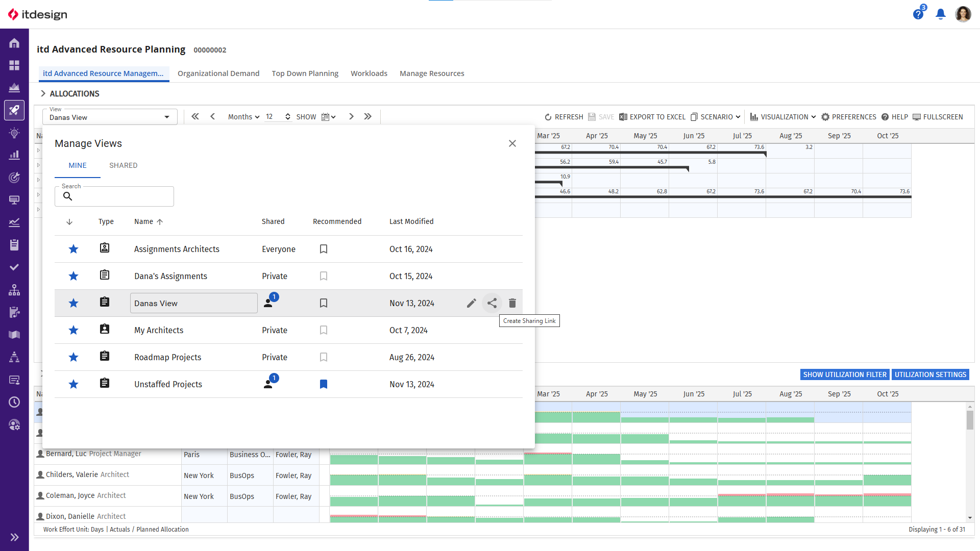Edit the Danas View name
The width and height of the screenshot is (980, 551).
(472, 303)
